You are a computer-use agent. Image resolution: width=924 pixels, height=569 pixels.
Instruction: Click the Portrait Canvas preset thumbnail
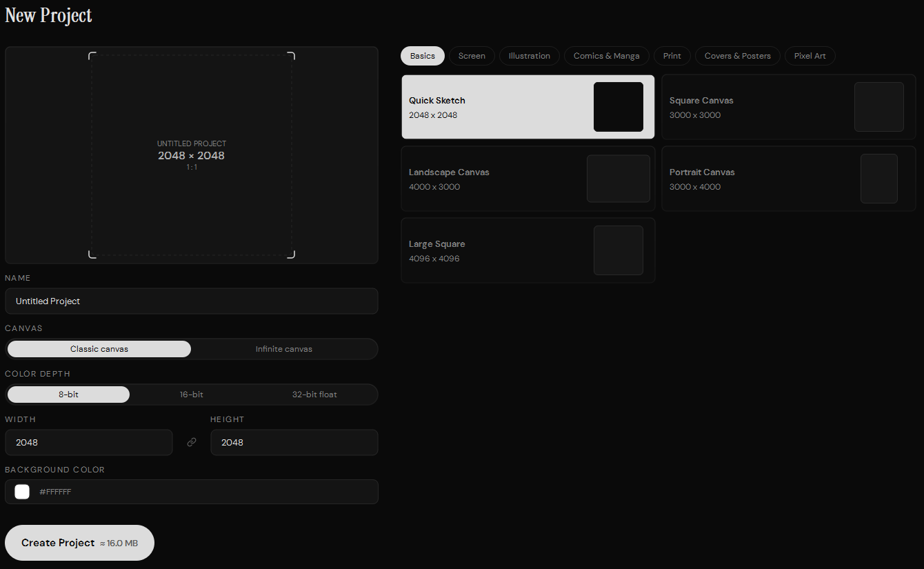(x=879, y=179)
